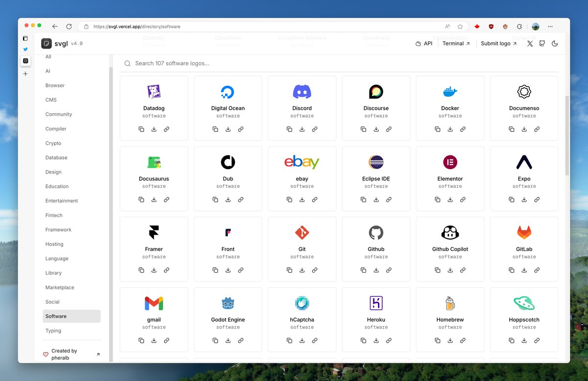Copy the Discord SVG icon

pos(289,129)
